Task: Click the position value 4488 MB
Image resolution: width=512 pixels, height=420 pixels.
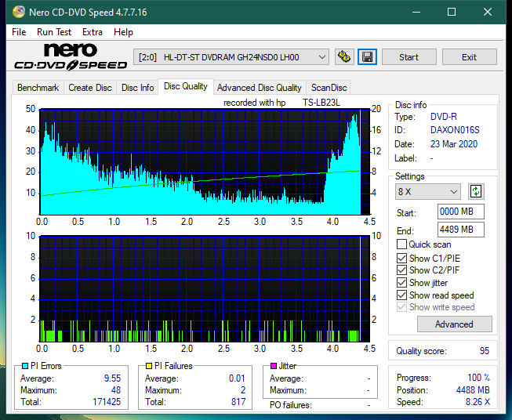Action: pos(473,390)
